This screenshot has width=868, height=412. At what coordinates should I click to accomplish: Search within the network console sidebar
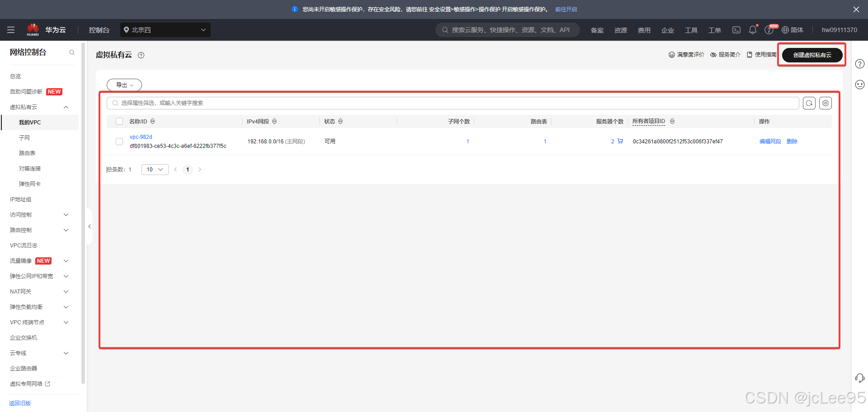pyautogui.click(x=71, y=52)
